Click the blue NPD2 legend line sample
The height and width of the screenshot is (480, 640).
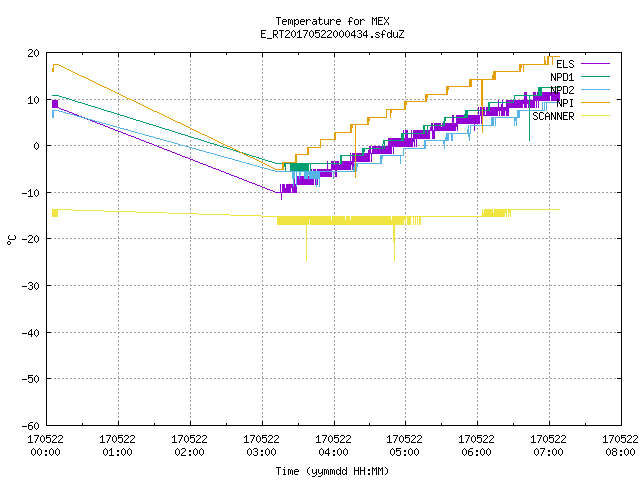[595, 89]
